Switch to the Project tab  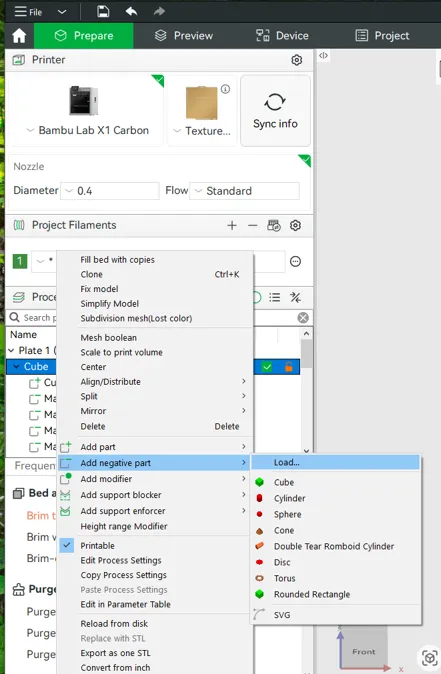click(x=382, y=36)
